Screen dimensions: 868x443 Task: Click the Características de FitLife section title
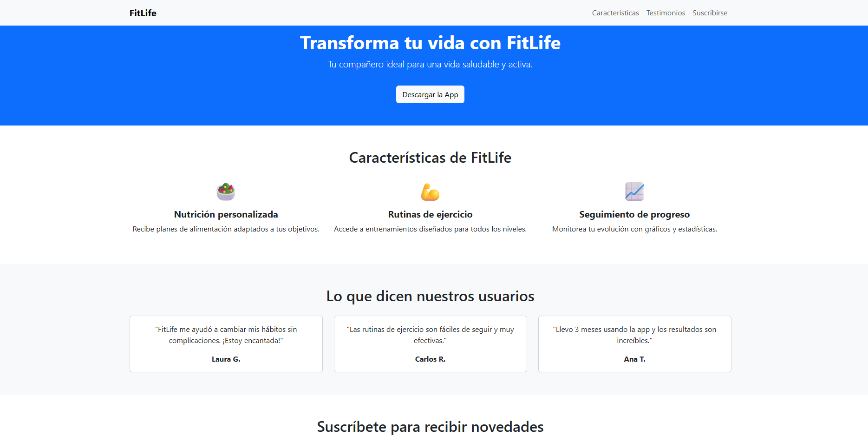tap(430, 158)
